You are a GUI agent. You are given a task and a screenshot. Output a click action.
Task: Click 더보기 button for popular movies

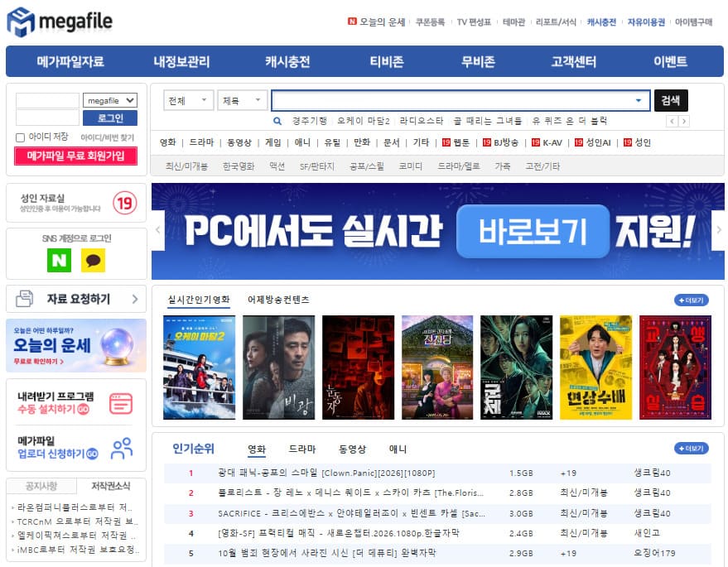click(x=692, y=300)
